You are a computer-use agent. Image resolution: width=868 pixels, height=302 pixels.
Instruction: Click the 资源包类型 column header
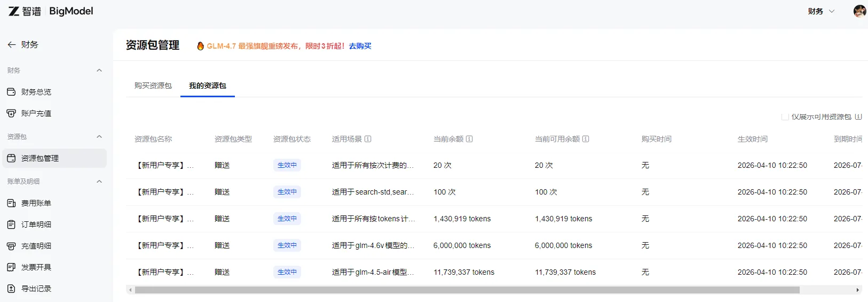tap(233, 139)
